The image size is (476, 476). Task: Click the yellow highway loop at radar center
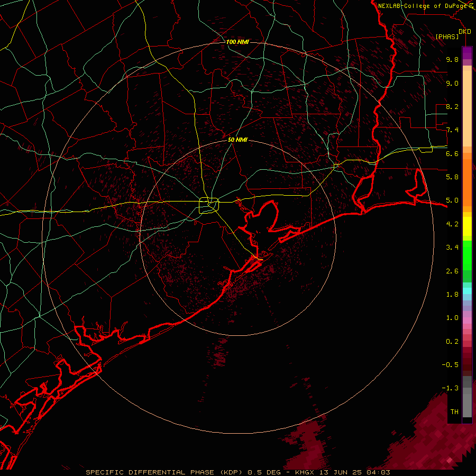click(x=209, y=206)
